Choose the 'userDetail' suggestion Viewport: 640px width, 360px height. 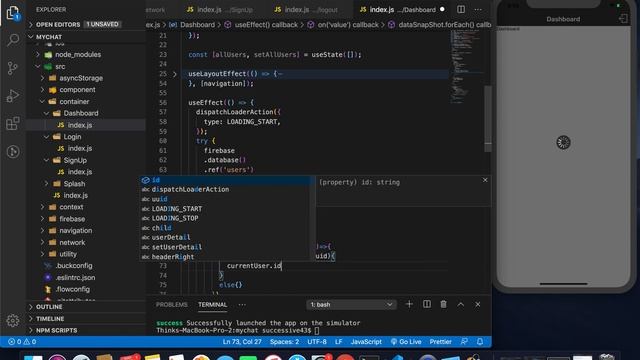[x=226, y=238]
